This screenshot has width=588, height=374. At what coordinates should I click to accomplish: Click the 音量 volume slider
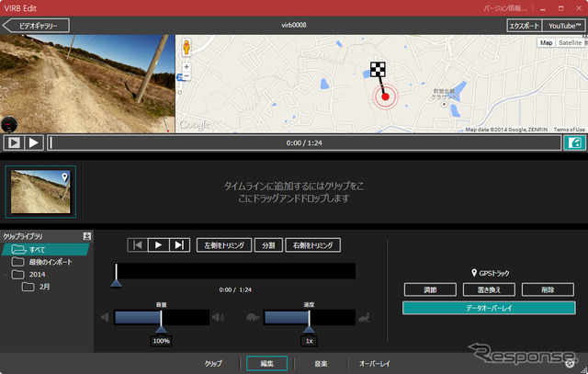pos(162,317)
